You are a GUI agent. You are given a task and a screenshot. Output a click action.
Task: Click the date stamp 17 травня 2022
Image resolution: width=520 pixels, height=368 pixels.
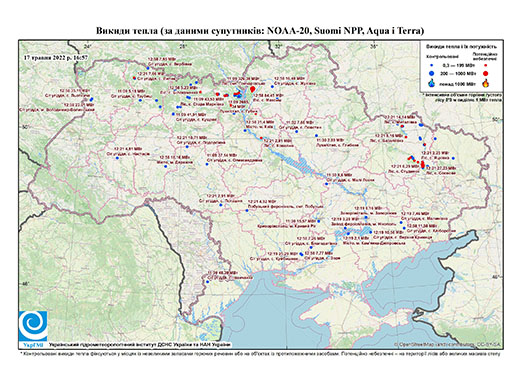pos(56,57)
